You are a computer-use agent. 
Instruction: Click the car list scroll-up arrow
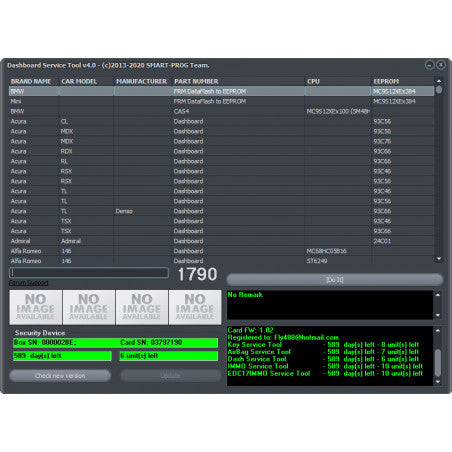tap(439, 81)
